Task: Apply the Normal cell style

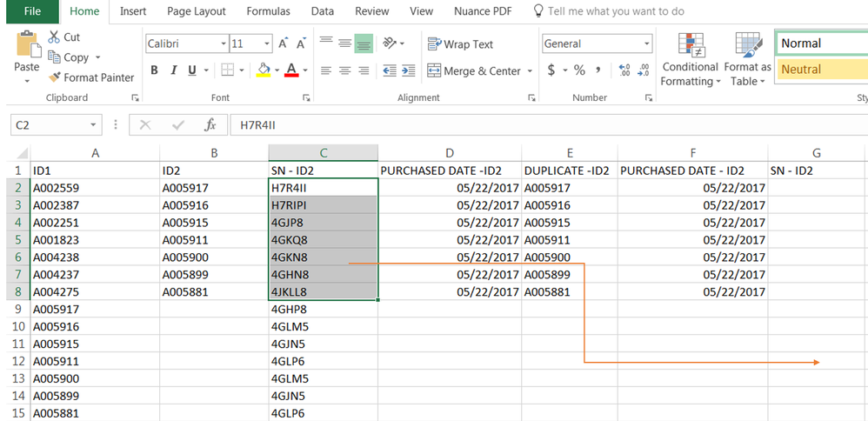Action: coord(820,43)
